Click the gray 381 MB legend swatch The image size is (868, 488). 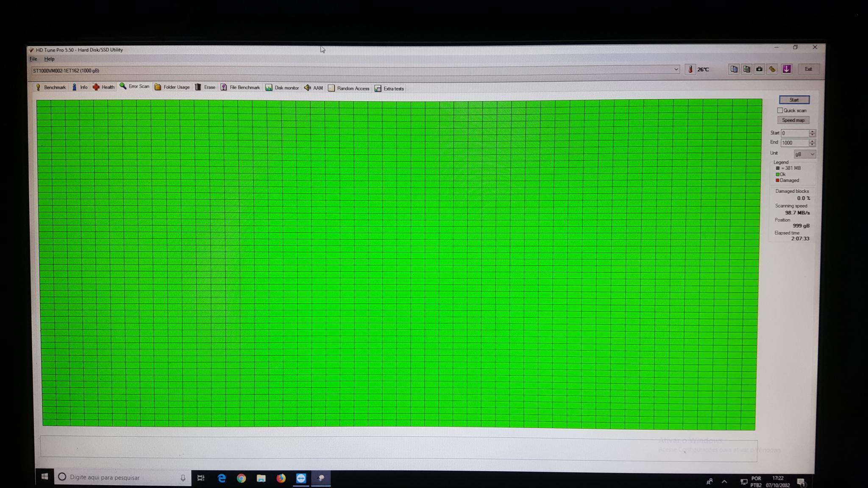click(777, 168)
